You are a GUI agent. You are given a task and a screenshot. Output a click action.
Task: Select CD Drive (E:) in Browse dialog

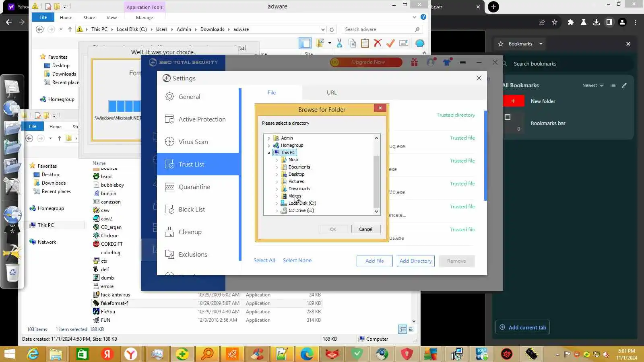pyautogui.click(x=301, y=210)
